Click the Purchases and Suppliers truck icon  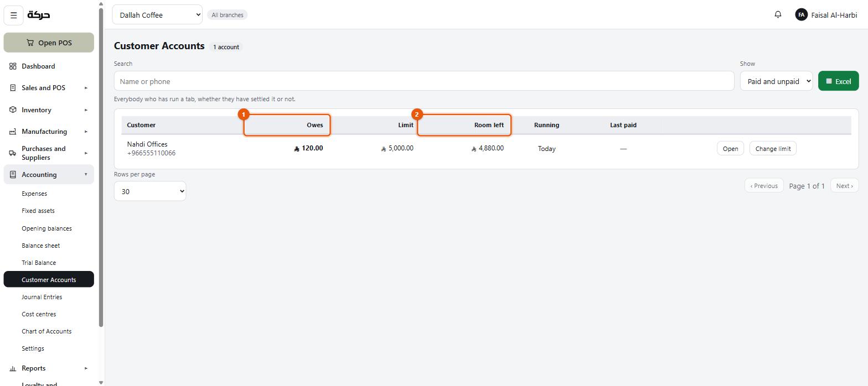[x=13, y=153]
